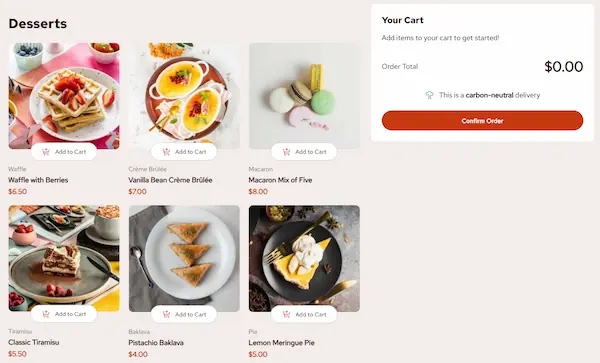Click the carbon-neutral tree icon

429,95
